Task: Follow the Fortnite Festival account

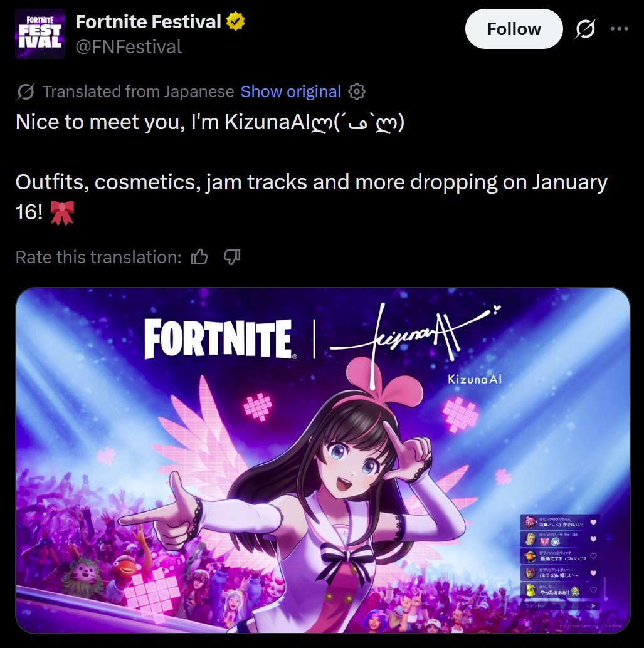Action: click(514, 29)
